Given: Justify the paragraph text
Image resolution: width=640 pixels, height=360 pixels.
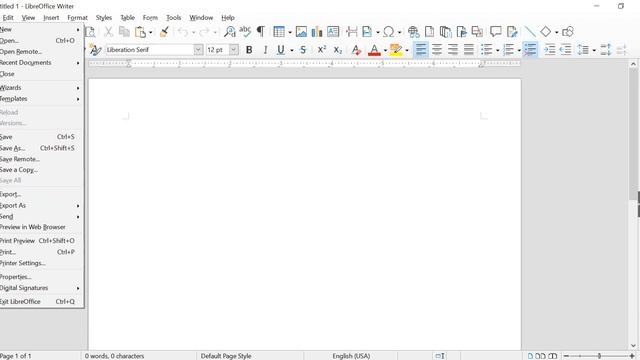Looking at the screenshot, I should 469,50.
